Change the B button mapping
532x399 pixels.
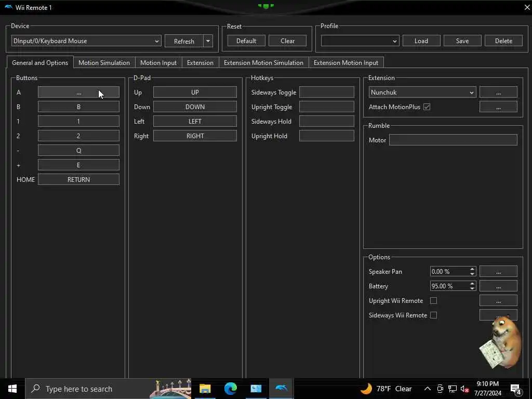click(79, 107)
